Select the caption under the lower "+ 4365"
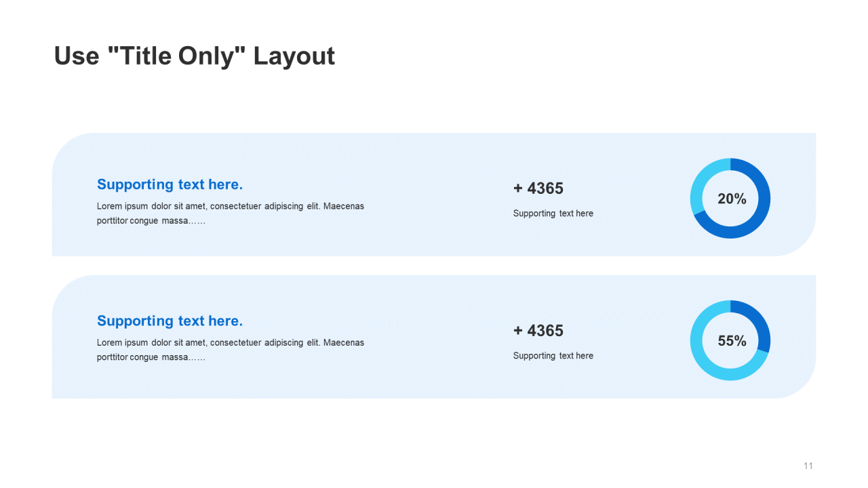The image size is (868, 488). point(553,356)
